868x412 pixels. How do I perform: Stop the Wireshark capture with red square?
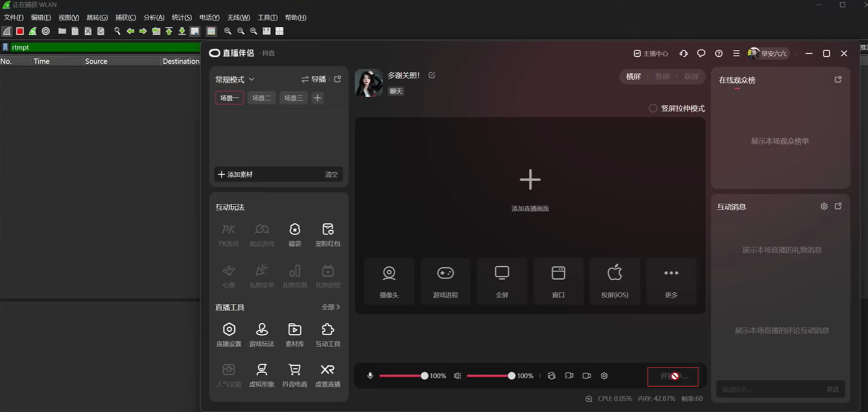pyautogui.click(x=20, y=31)
